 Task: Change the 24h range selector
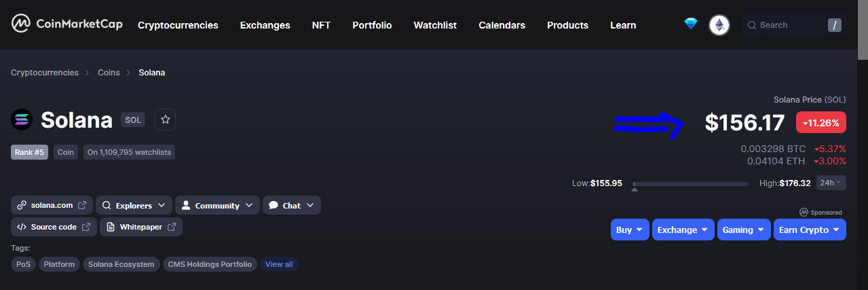[x=831, y=183]
